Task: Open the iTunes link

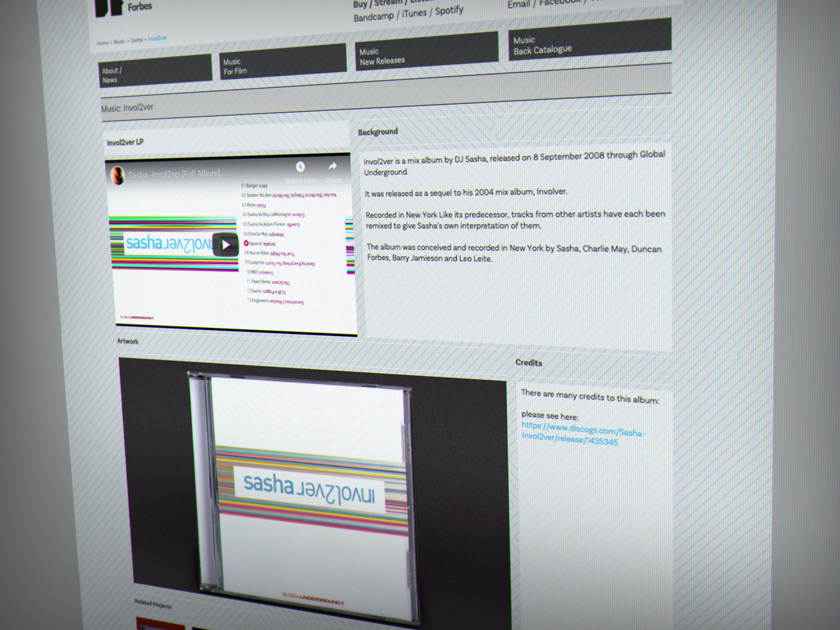Action: (414, 13)
